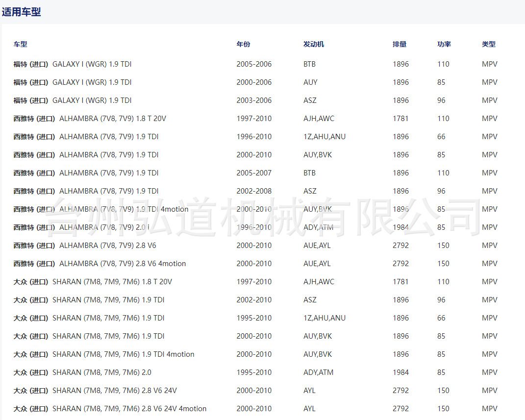The image size is (525, 420).
Task: Select the 排量 column header
Action: [x=399, y=44]
